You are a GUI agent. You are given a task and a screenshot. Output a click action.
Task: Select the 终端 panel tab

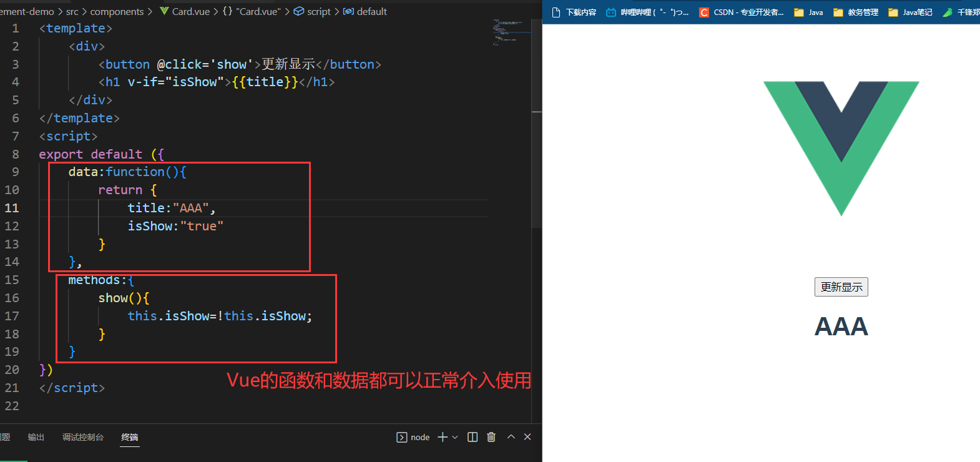[130, 437]
